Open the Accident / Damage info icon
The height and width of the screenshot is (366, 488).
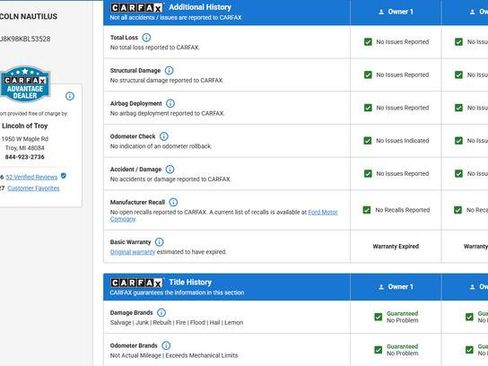170,169
